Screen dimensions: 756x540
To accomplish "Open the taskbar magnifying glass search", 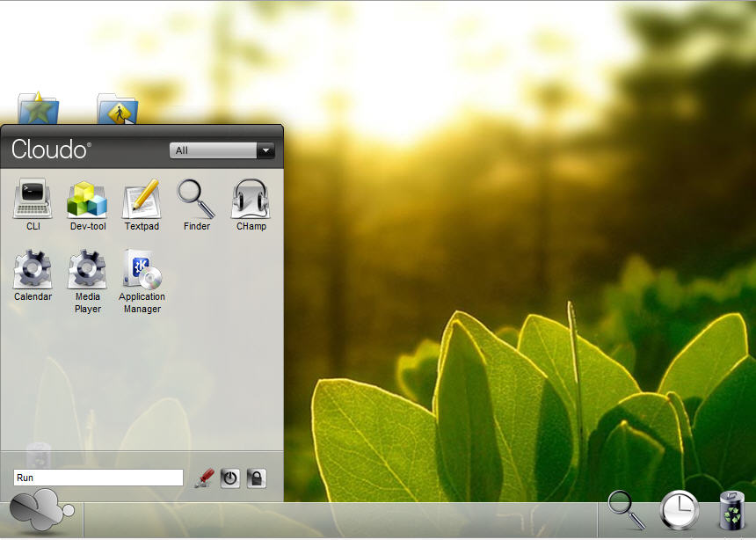I will click(626, 509).
